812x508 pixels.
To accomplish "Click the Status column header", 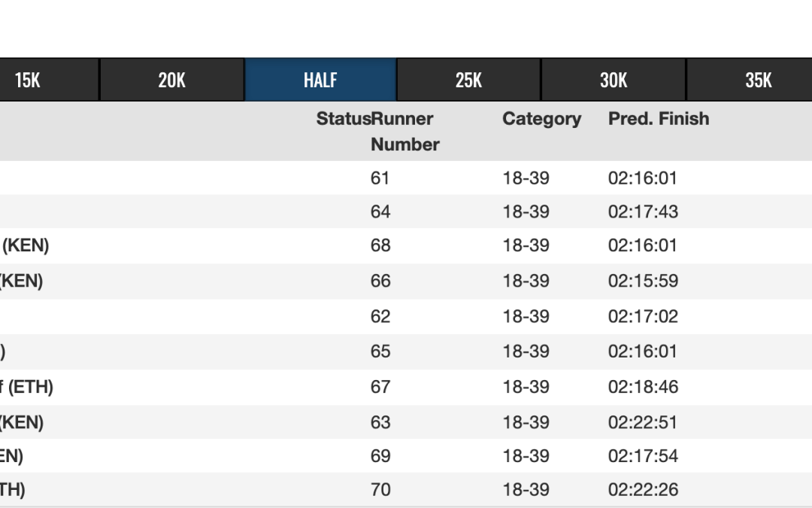I will 343,119.
